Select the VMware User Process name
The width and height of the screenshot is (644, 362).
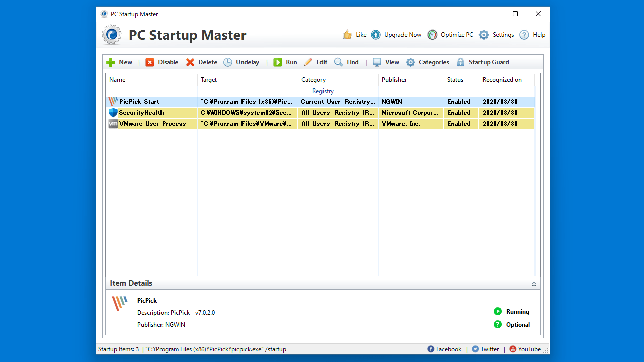[152, 124]
